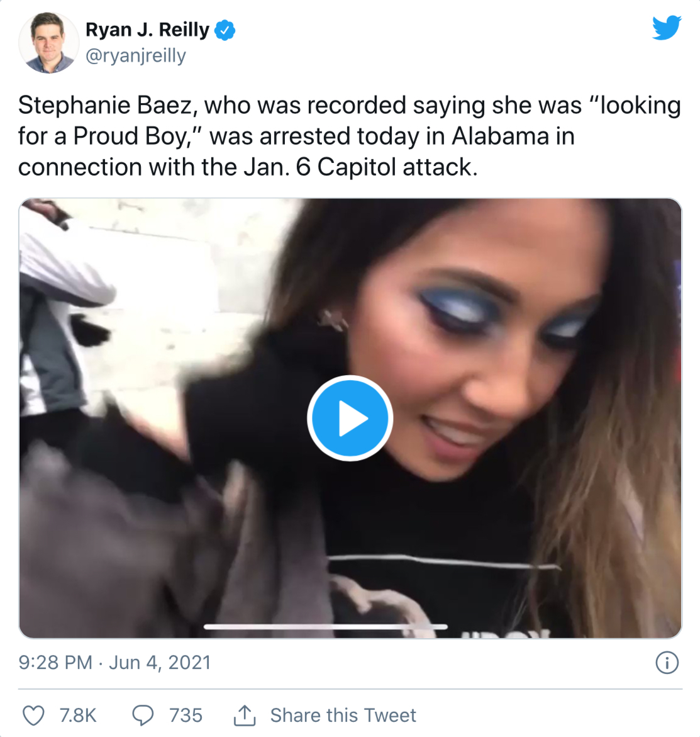Open replies via the speech bubble icon

(x=143, y=716)
